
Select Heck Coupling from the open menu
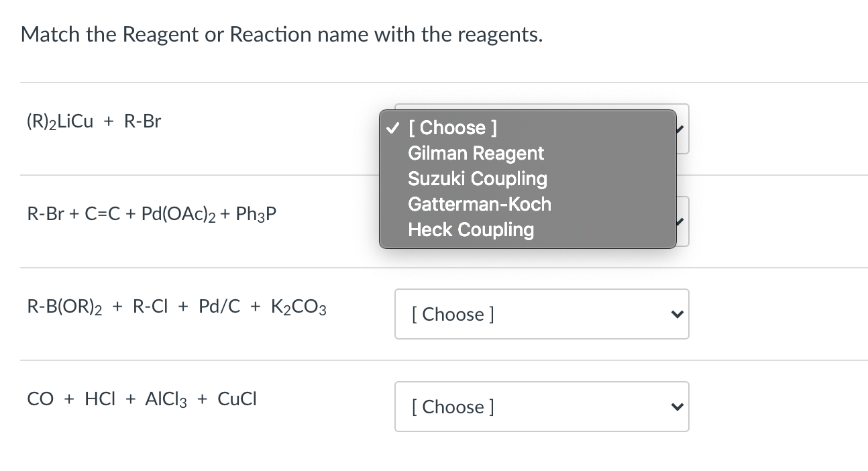471,229
